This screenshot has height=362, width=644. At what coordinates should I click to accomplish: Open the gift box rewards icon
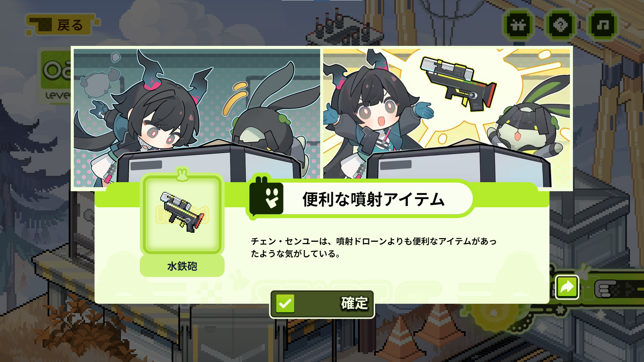[518, 25]
